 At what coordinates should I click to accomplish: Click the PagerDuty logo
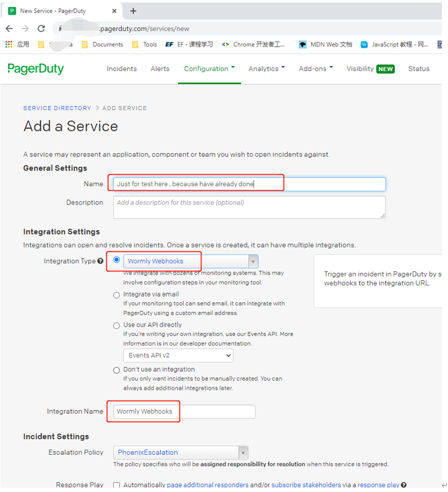pyautogui.click(x=35, y=69)
